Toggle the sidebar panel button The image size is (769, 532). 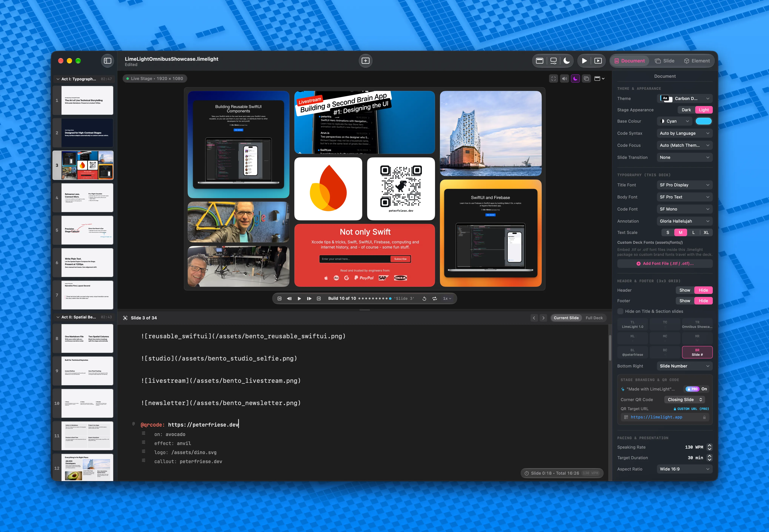click(x=107, y=61)
